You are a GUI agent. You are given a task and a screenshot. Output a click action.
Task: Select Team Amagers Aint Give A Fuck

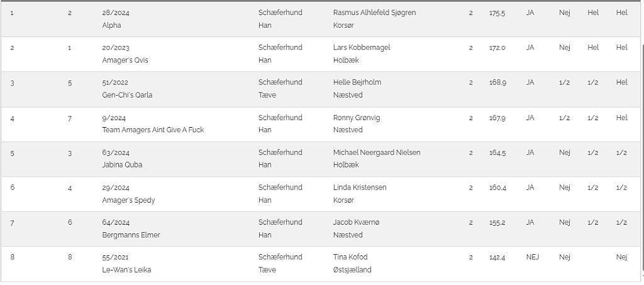click(x=153, y=130)
